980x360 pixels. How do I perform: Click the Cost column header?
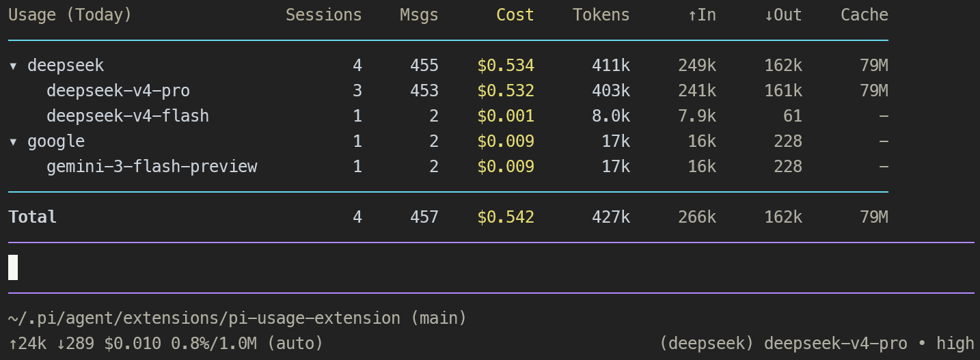(x=515, y=15)
